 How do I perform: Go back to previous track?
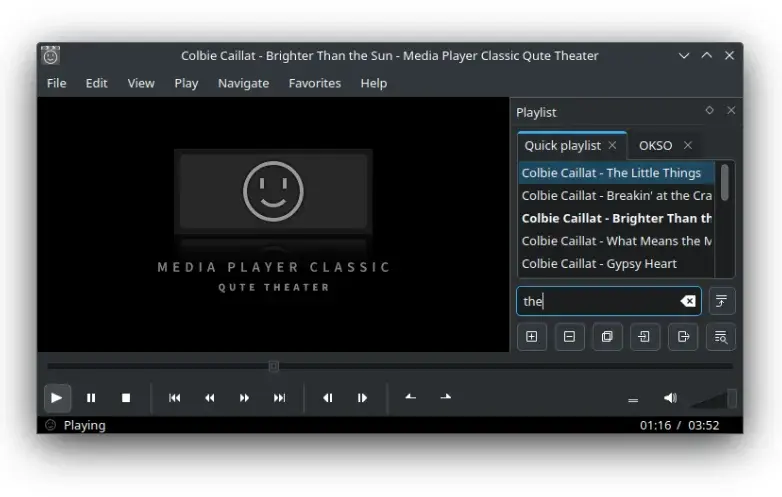coord(174,398)
